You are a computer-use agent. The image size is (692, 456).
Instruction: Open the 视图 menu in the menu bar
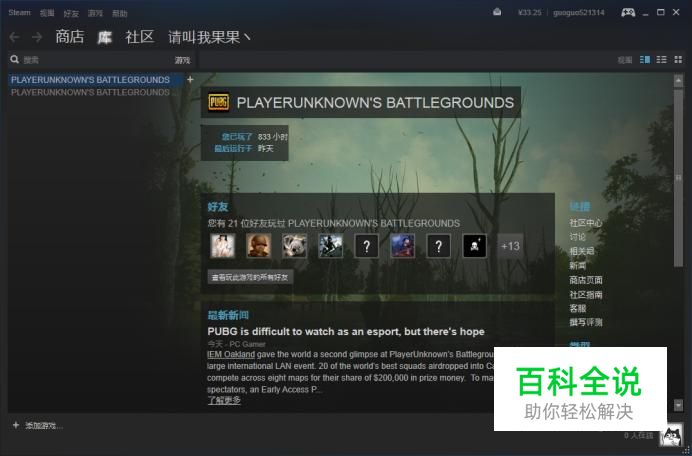pos(47,13)
